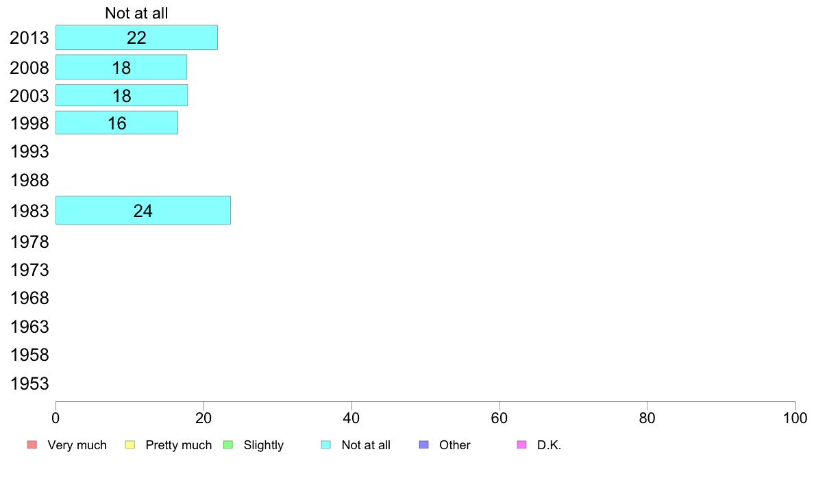Click the 1953 year label
This screenshot has width=814, height=504.
(x=29, y=383)
